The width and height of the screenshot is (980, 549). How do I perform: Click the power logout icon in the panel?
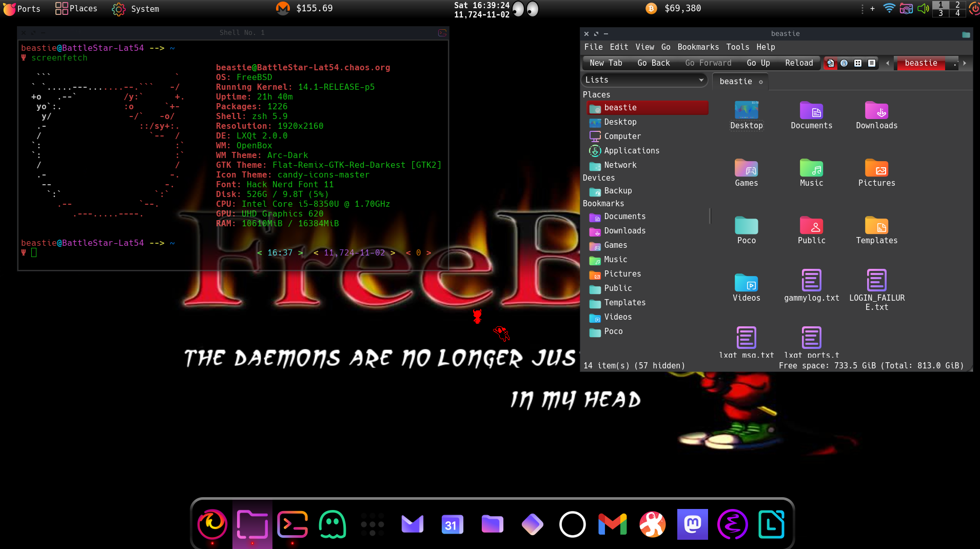pos(974,8)
